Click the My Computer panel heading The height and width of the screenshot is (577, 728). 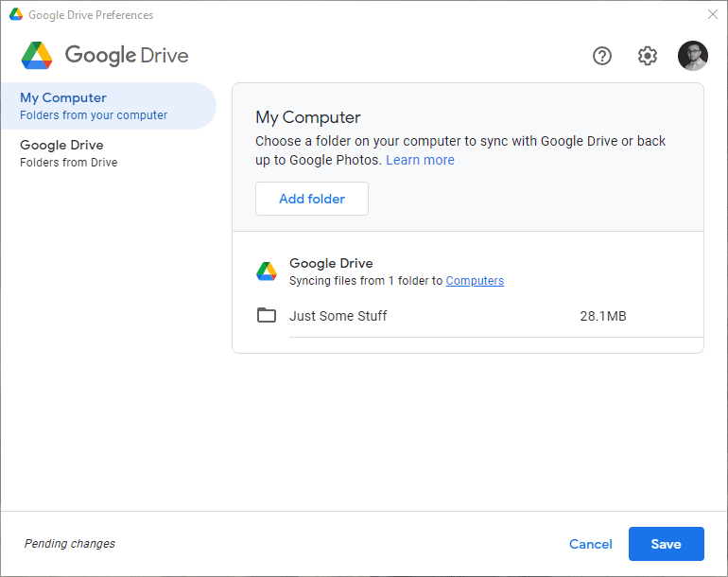308,117
